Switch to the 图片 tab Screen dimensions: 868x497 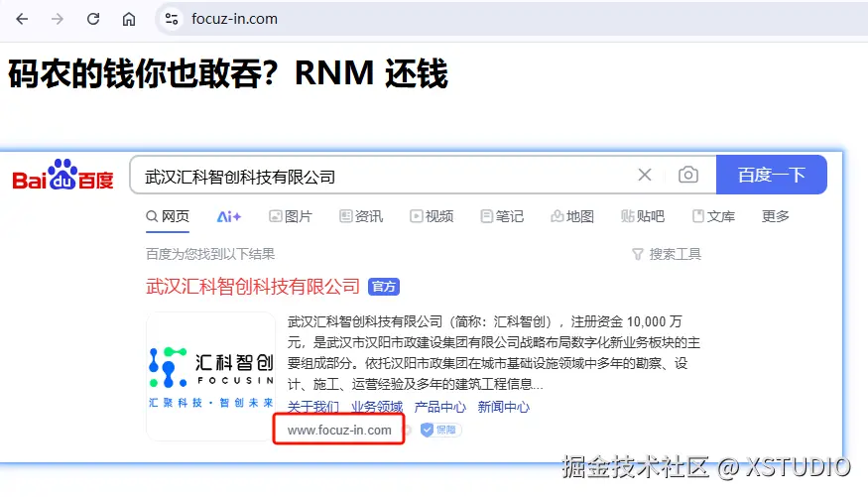coord(291,216)
